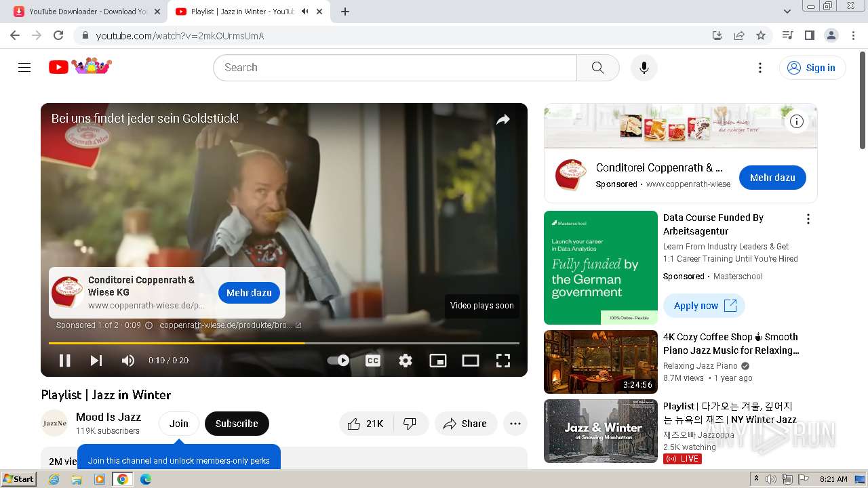Open a new tab with plus
This screenshot has width=868, height=488.
345,12
